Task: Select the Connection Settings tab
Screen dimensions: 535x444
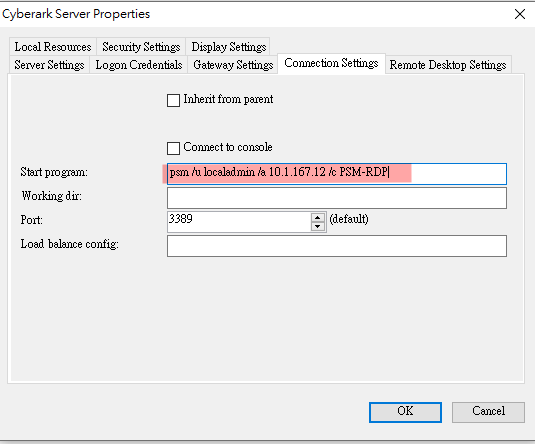Action: click(x=331, y=63)
